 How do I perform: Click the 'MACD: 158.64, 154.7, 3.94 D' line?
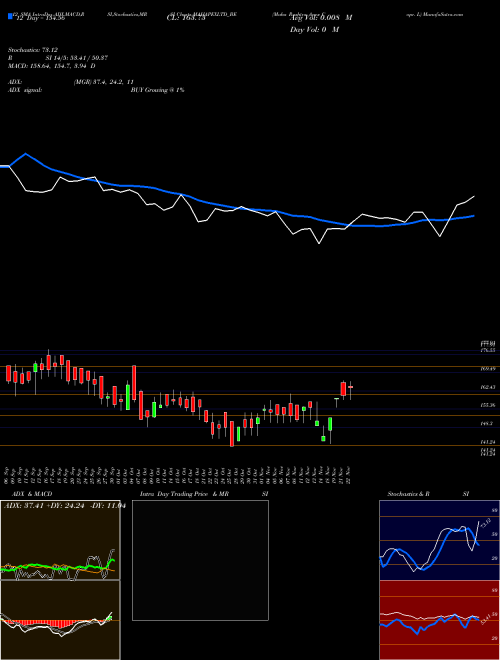click(51, 66)
